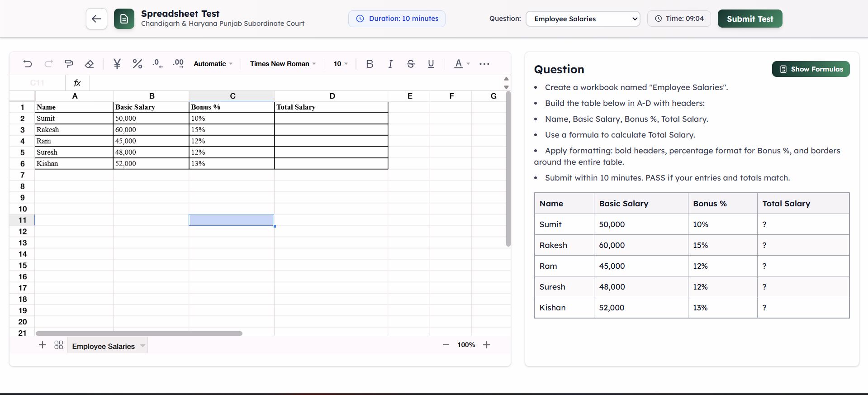Toggle underline formatting

point(431,64)
